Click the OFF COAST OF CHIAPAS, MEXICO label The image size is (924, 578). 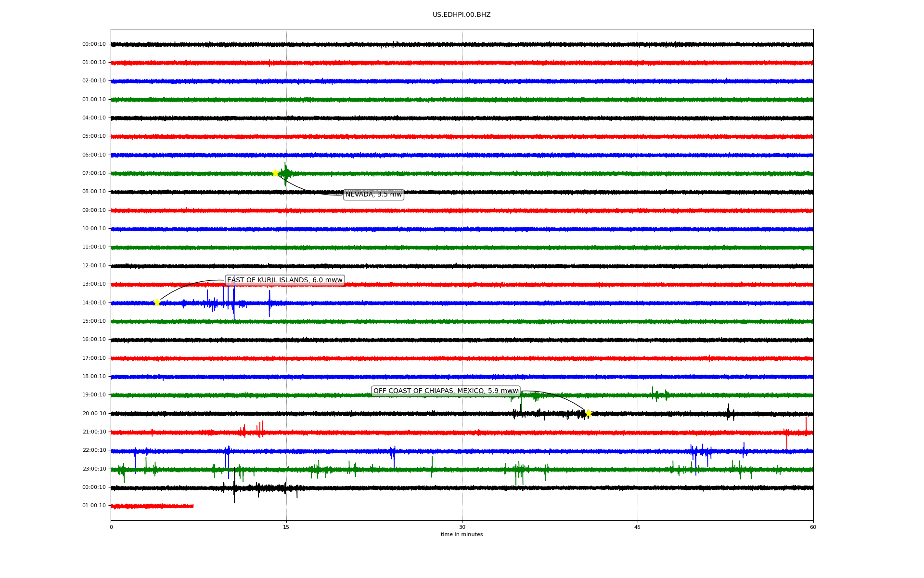coord(446,391)
